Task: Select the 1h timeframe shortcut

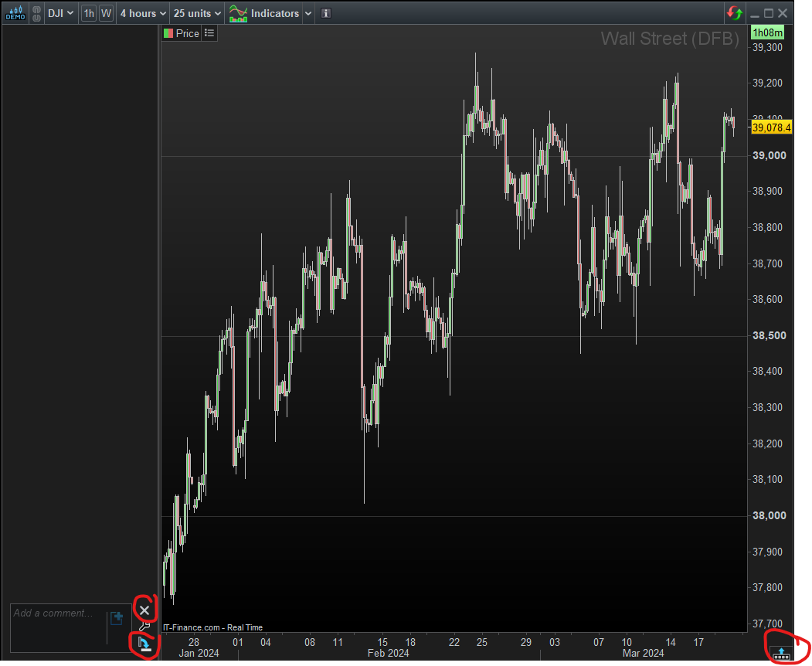Action: point(89,13)
